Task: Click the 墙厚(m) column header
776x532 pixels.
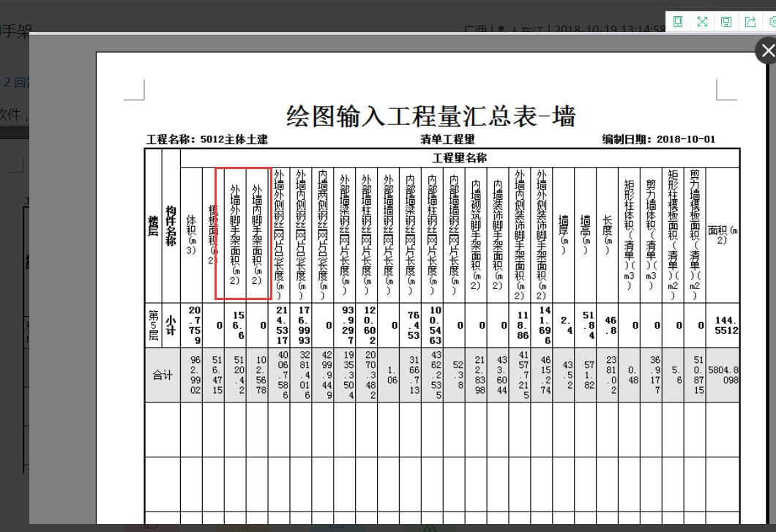Action: pos(563,235)
